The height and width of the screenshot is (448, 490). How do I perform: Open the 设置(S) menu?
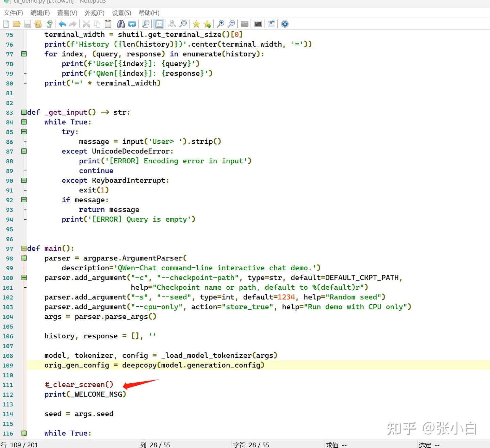121,13
